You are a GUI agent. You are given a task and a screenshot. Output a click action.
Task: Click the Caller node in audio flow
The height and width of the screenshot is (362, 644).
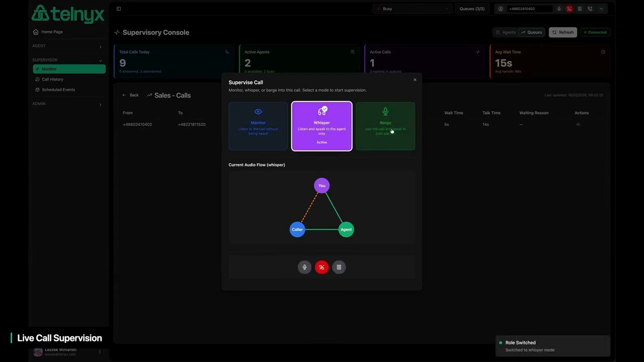click(297, 229)
